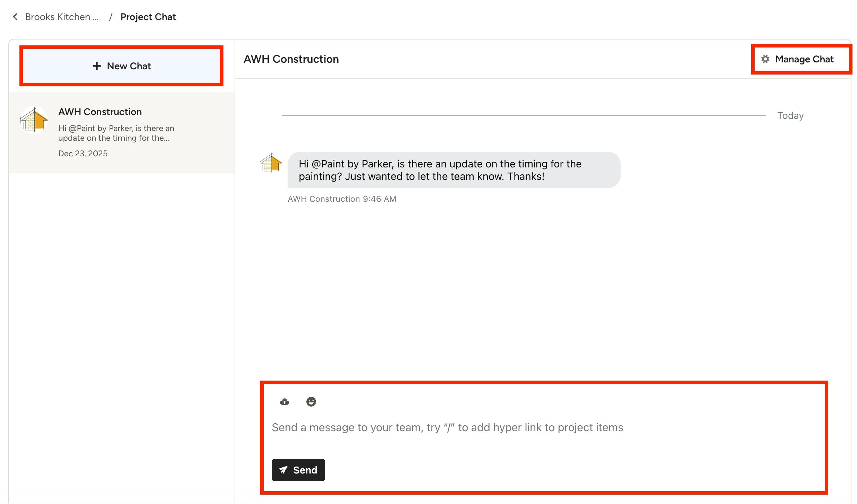Image resolution: width=857 pixels, height=504 pixels.
Task: Open Manage Chat settings
Action: coord(804,59)
